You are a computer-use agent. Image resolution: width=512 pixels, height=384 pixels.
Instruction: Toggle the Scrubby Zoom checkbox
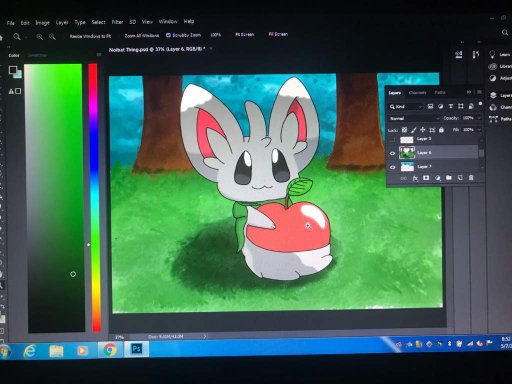tap(168, 35)
